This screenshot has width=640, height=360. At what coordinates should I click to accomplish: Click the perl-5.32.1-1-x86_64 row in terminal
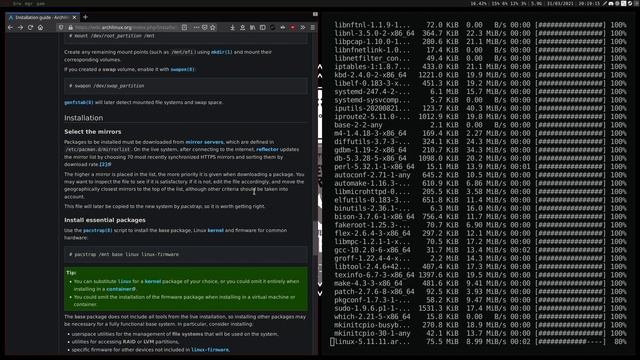[480, 167]
